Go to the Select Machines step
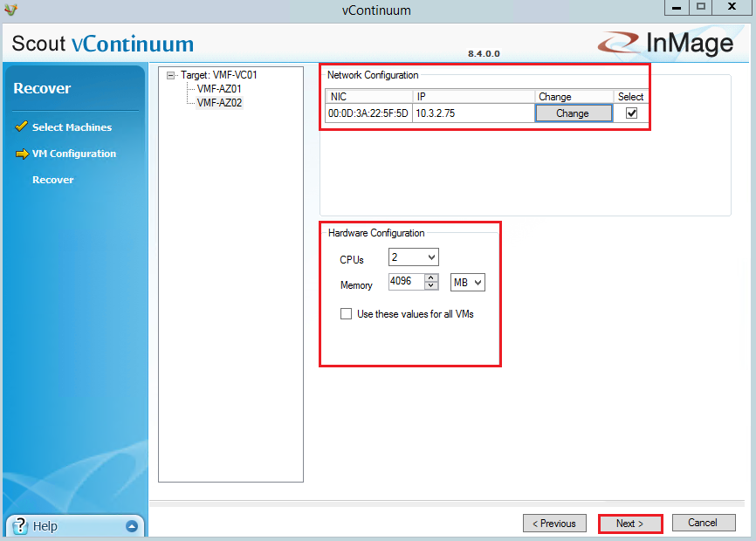This screenshot has width=756, height=541. [72, 127]
